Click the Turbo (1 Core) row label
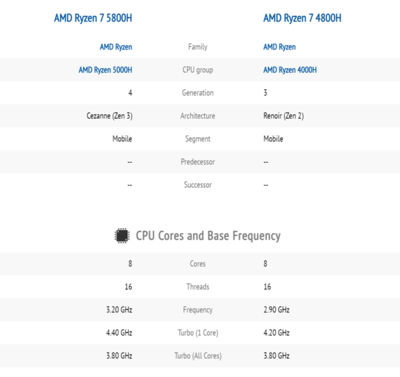This screenshot has height=377, width=400. pyautogui.click(x=198, y=333)
